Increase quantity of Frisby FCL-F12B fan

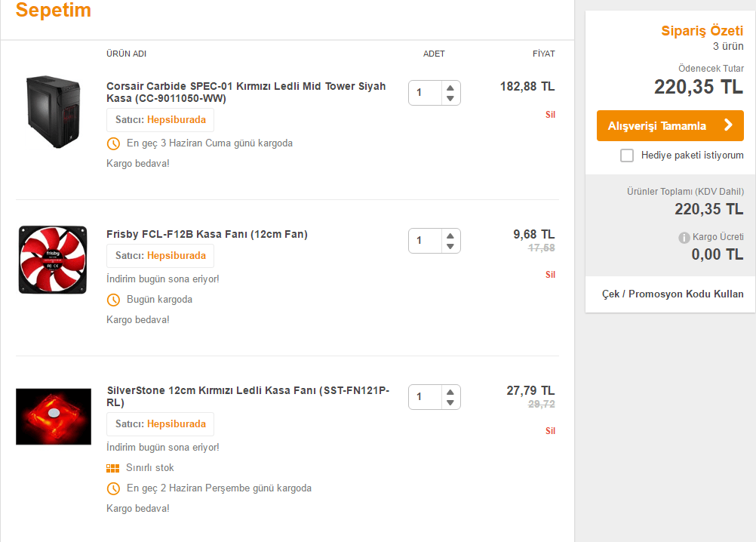point(450,235)
